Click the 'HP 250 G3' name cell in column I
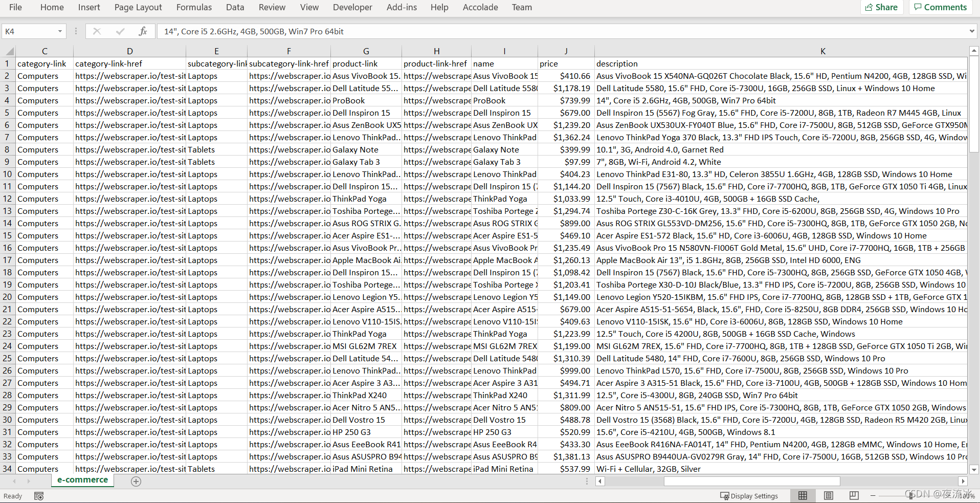This screenshot has width=980, height=503. pos(504,432)
